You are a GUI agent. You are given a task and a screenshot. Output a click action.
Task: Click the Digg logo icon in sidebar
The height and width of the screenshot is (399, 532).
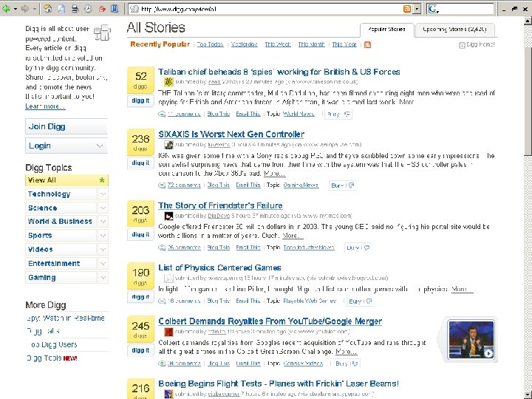point(103,33)
